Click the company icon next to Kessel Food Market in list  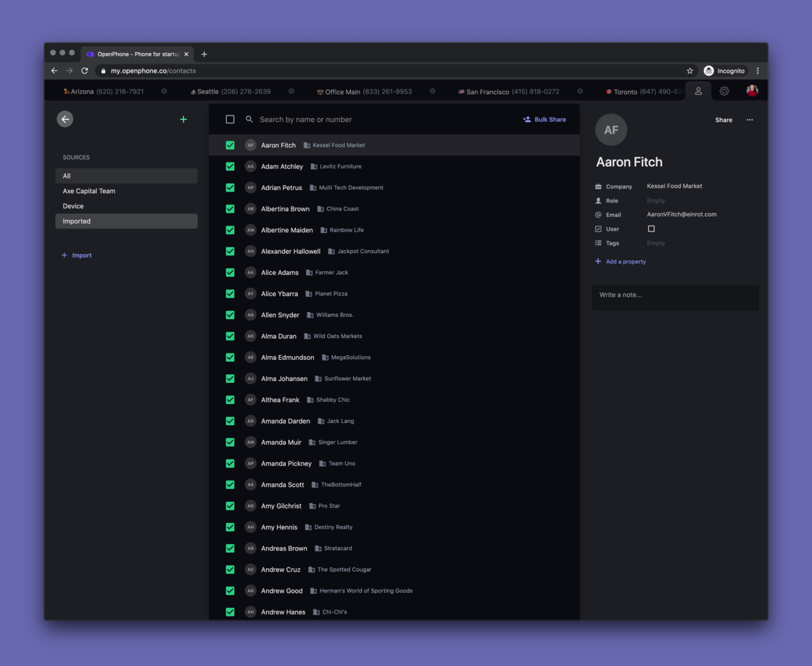(x=307, y=145)
